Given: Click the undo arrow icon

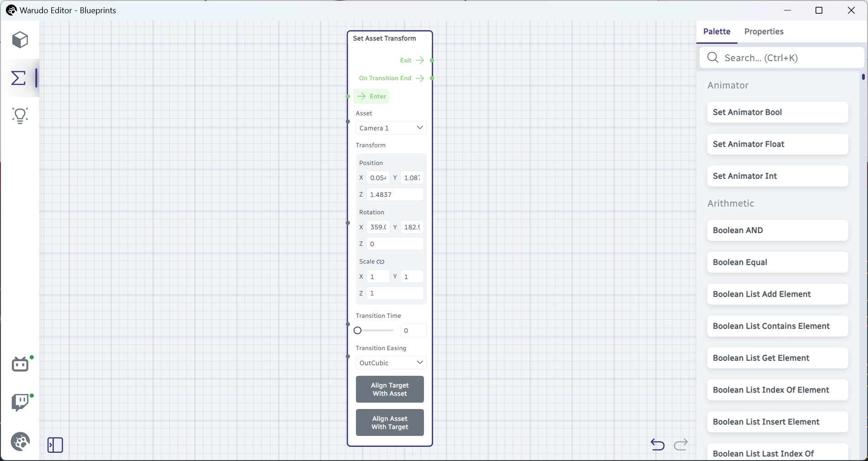Looking at the screenshot, I should click(658, 444).
